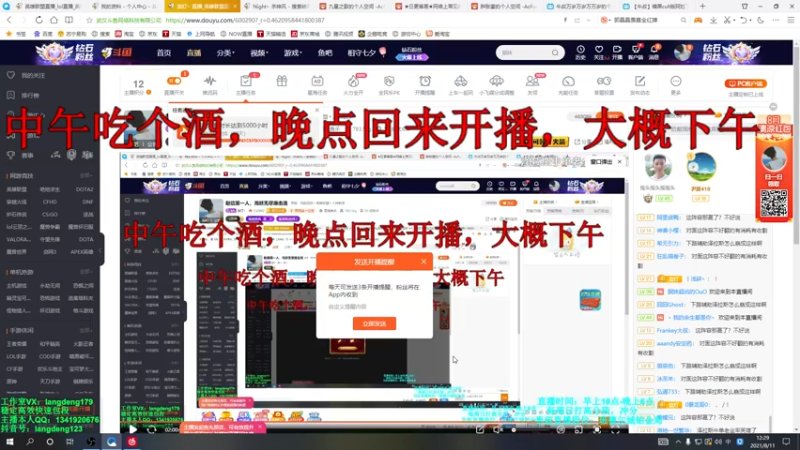This screenshot has height=450, width=800.
Task: Open the 开播 start-streaming icon in the header
Action: click(x=617, y=50)
